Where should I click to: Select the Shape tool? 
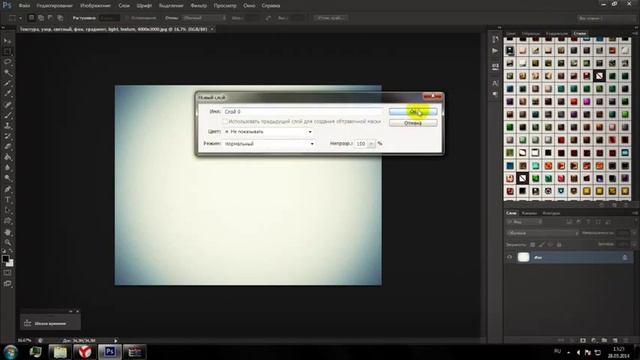tap(7, 221)
